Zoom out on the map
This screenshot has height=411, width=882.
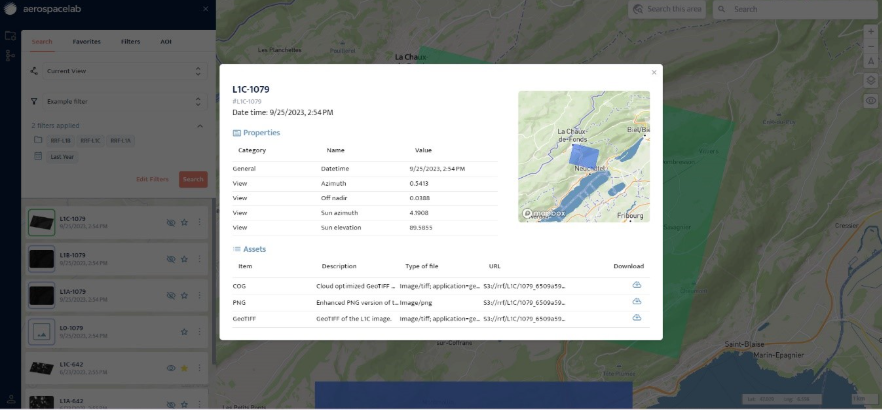pyautogui.click(x=870, y=47)
